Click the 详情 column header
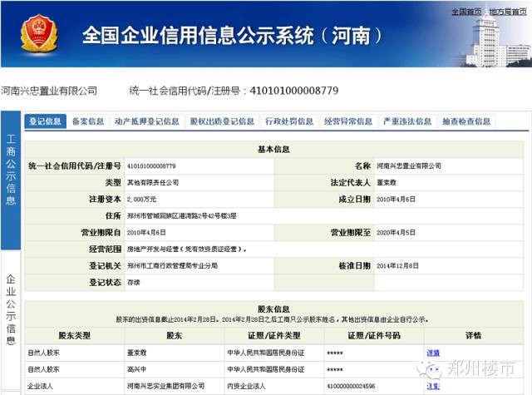Viewport: 532px width, 395px height. pyautogui.click(x=473, y=336)
